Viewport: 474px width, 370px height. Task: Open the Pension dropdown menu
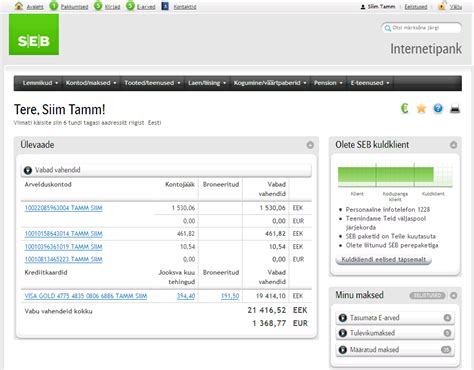[x=328, y=83]
